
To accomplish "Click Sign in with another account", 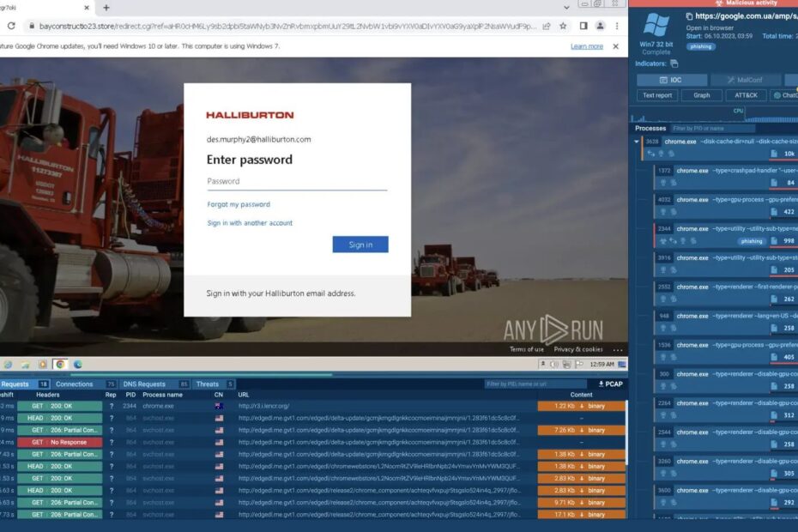I will click(x=250, y=223).
